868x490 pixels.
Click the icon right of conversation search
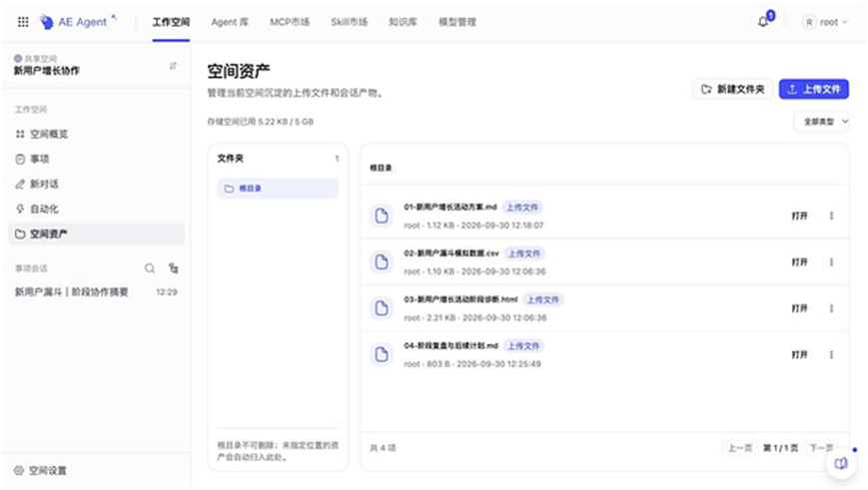pyautogui.click(x=173, y=268)
